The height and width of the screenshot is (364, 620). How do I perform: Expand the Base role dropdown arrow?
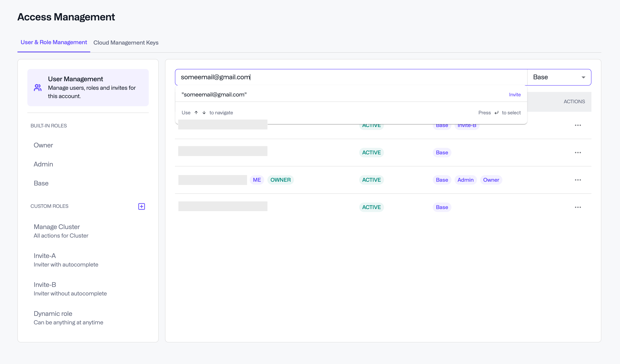583,77
